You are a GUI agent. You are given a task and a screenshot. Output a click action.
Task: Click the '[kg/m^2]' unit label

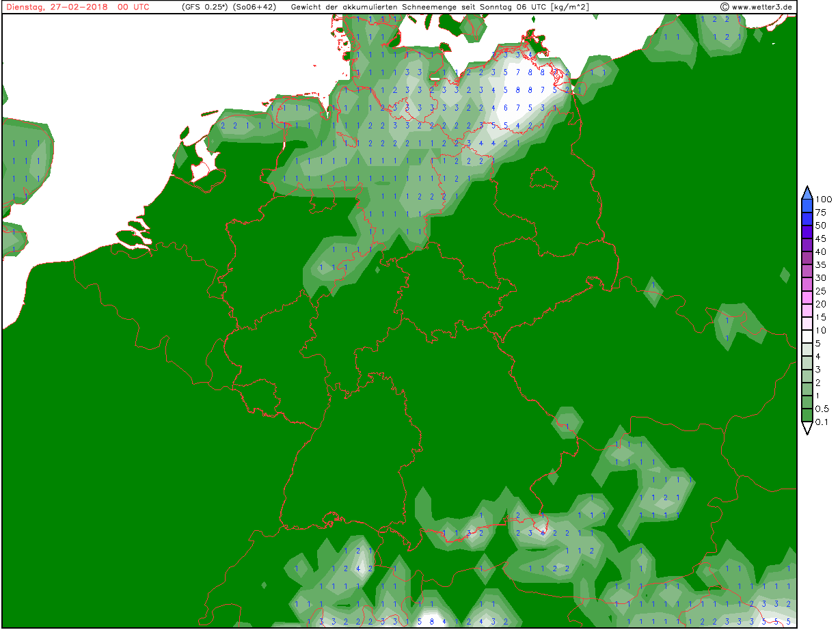pyautogui.click(x=571, y=7)
